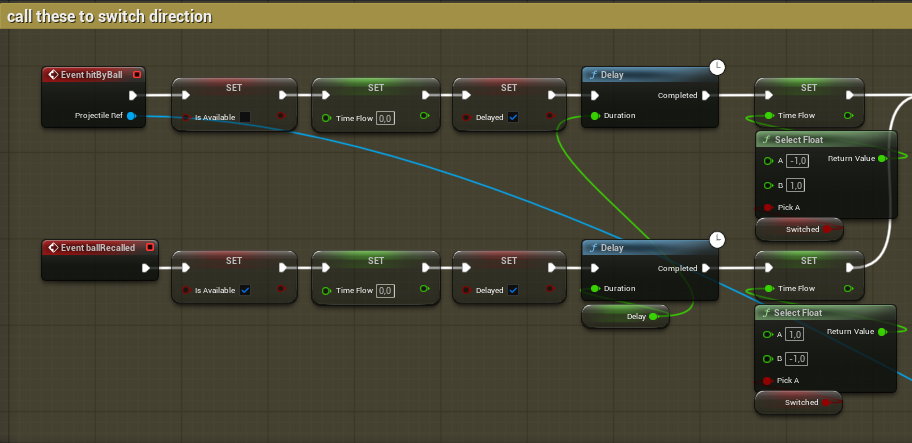Select the Switched variable node under the upper Select Float

click(x=798, y=230)
